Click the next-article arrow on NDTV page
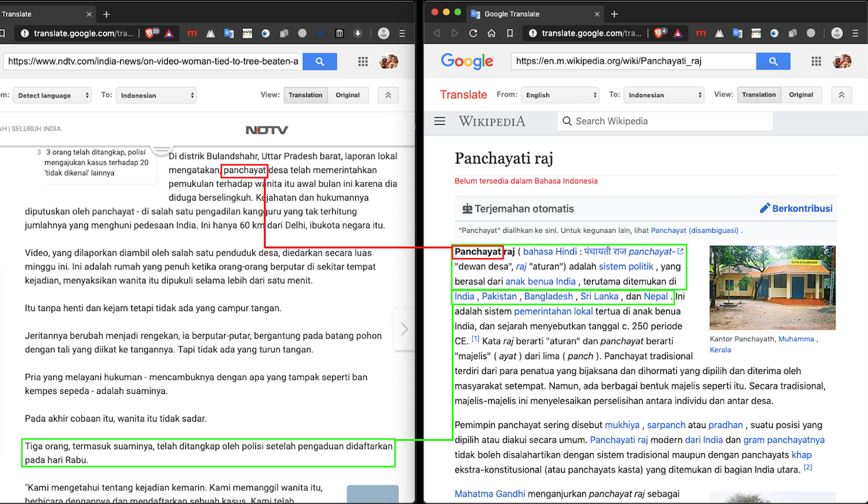868x504 pixels. coord(404,329)
